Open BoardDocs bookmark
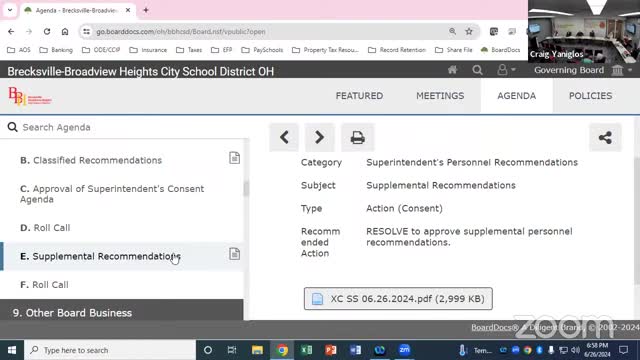Viewport: 640px width, 360px height. pyautogui.click(x=500, y=50)
